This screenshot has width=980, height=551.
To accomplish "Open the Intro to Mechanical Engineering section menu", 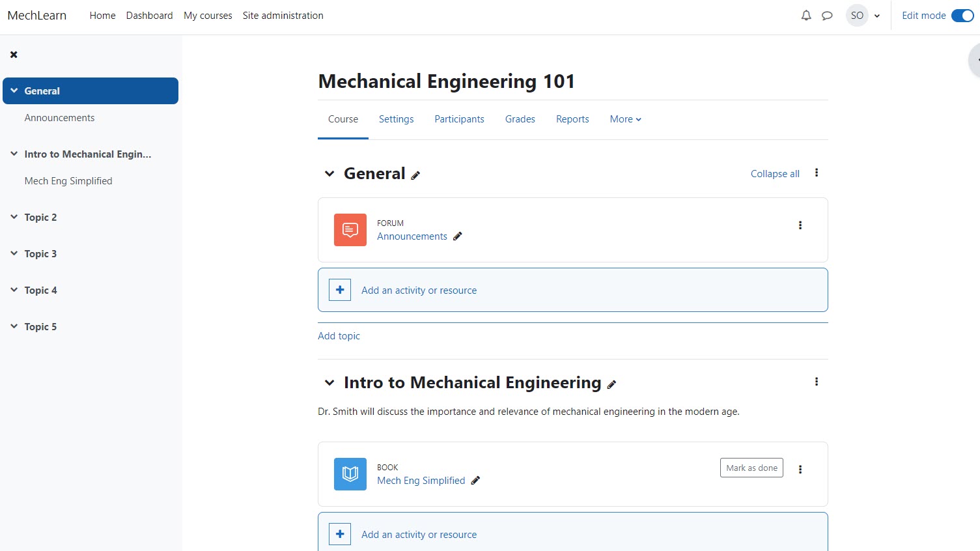I will tap(817, 382).
